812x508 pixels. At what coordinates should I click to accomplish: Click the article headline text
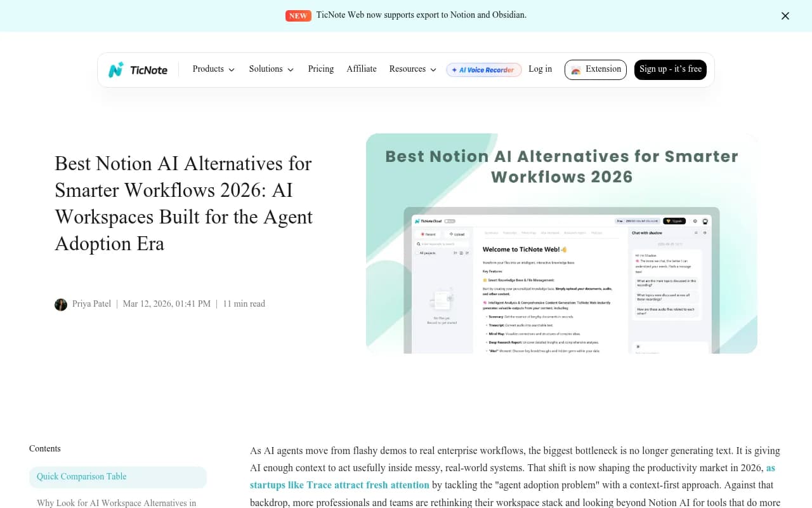click(184, 203)
